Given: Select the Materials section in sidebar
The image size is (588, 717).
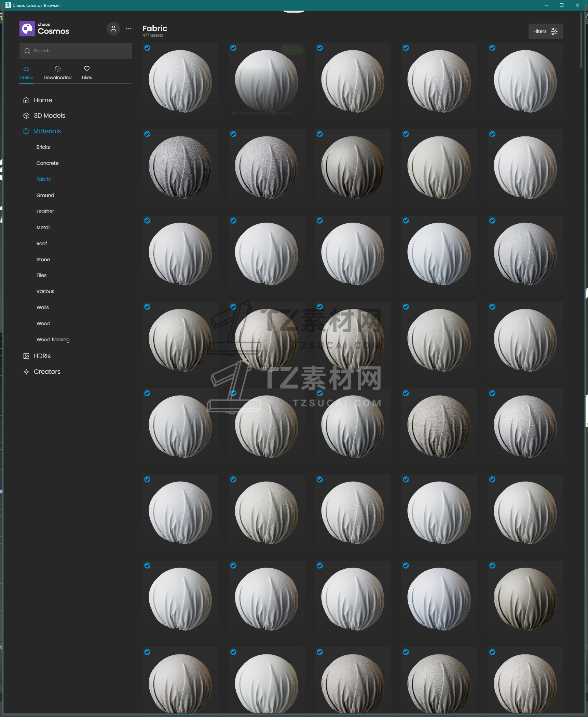Looking at the screenshot, I should pyautogui.click(x=42, y=131).
